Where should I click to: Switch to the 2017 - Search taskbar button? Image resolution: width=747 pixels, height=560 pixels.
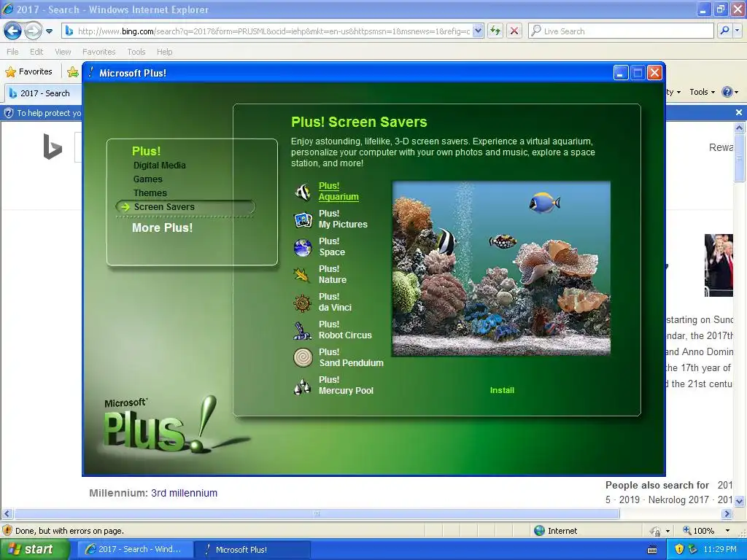click(x=134, y=549)
